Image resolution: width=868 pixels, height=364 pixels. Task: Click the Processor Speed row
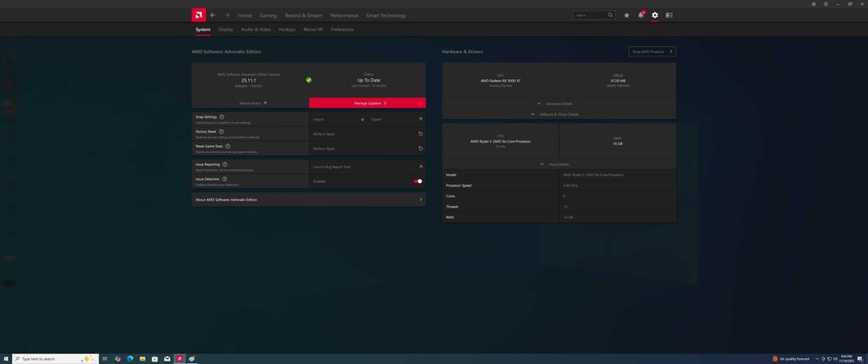point(559,186)
